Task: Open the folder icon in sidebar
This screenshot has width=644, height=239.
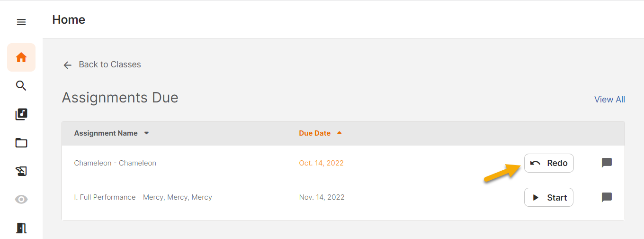Action: point(21,143)
